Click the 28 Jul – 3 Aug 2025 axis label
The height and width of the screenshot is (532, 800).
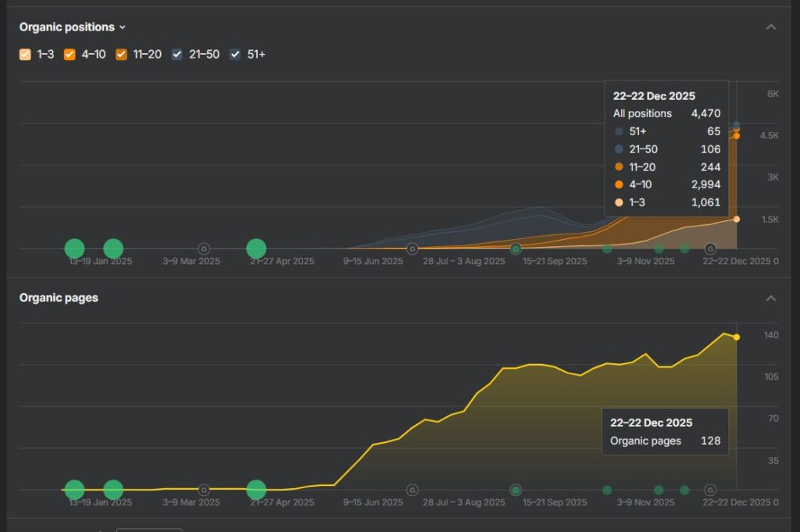[x=462, y=261]
